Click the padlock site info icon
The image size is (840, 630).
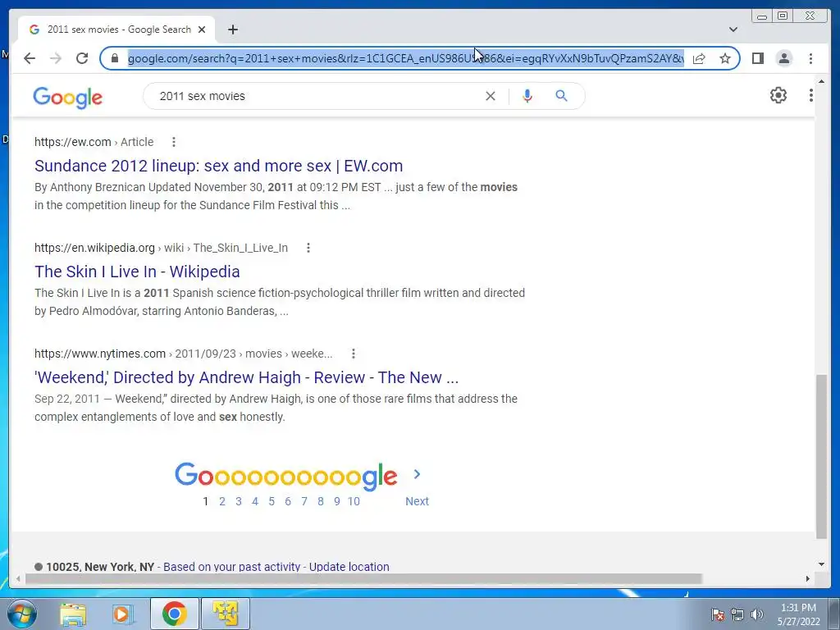114,58
